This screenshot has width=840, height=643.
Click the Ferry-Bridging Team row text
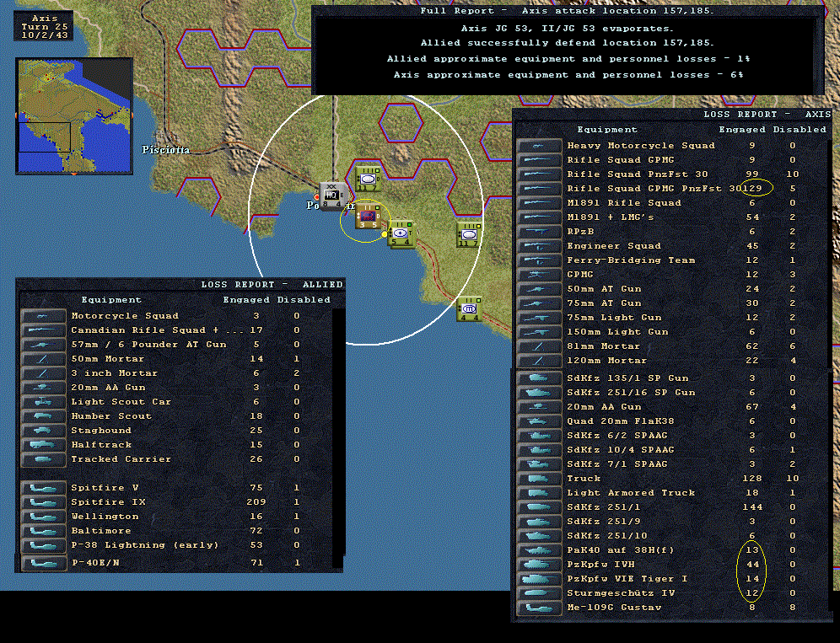[x=631, y=260]
